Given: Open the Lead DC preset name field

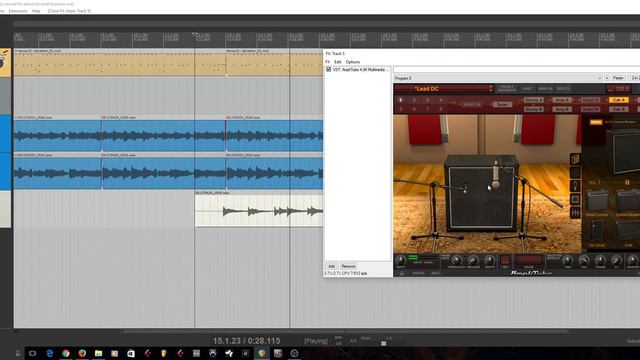Looking at the screenshot, I should 444,89.
